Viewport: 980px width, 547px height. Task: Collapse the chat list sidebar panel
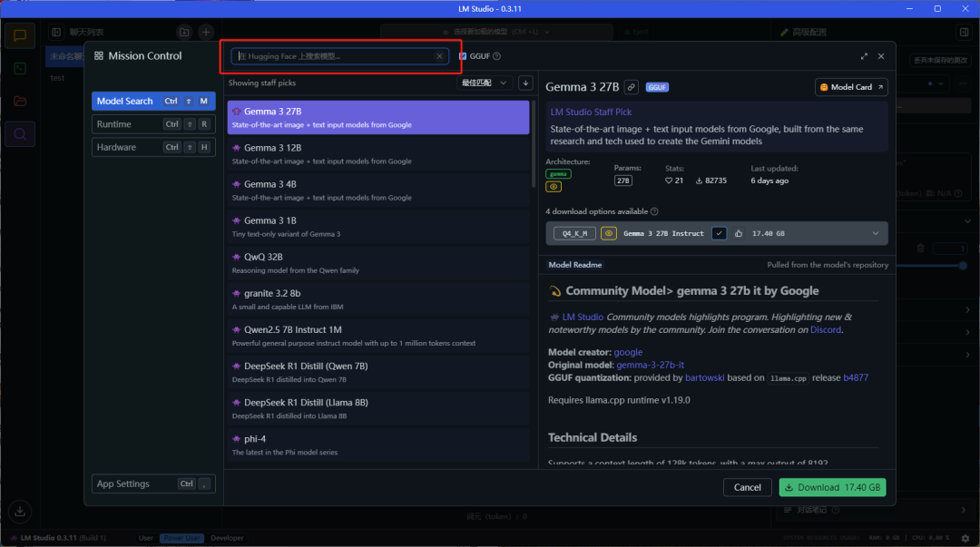coord(56,32)
